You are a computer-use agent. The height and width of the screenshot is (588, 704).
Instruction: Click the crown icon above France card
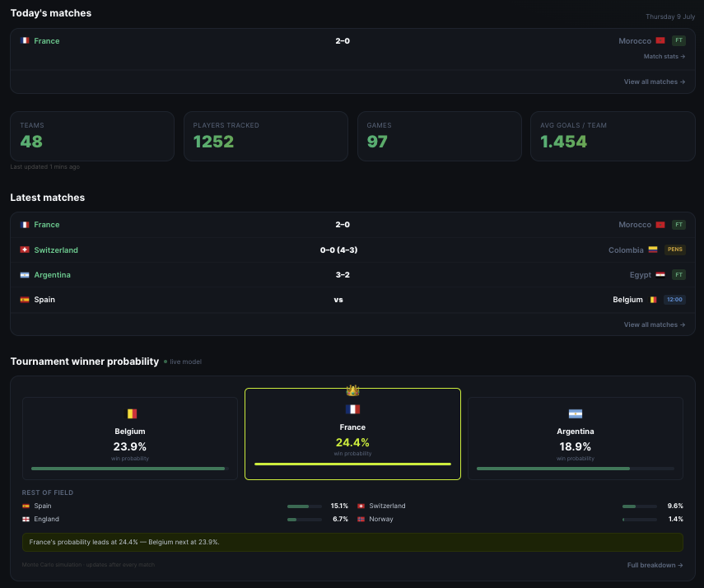tap(352, 390)
